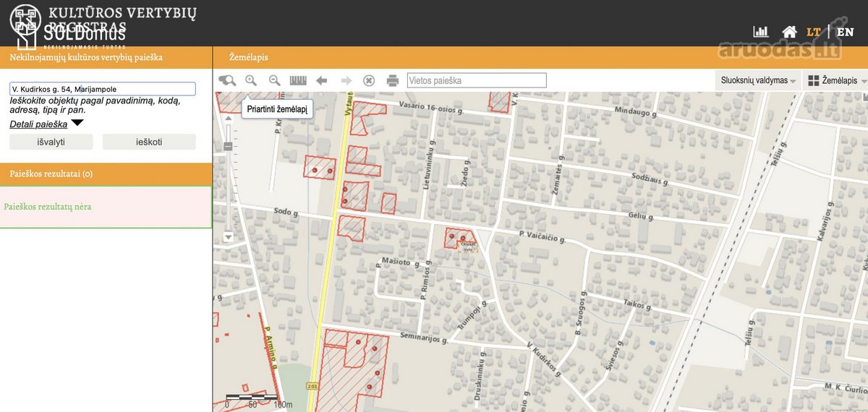Open the Žemėlapis basemap dropdown
Viewport: 868px width, 412px height.
[x=837, y=80]
